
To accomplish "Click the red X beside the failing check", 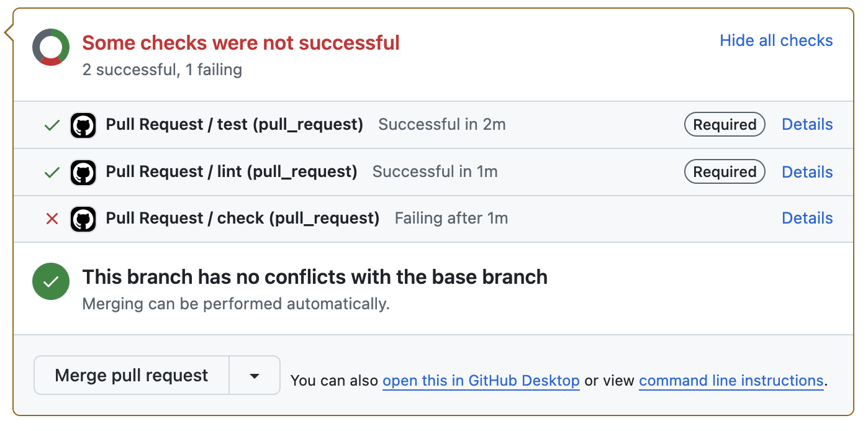I will pos(52,219).
